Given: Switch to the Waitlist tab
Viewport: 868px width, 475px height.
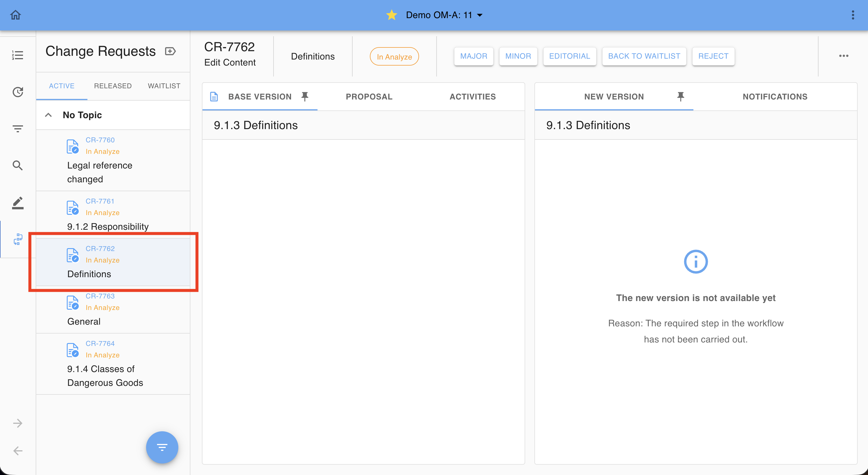Looking at the screenshot, I should [x=164, y=86].
